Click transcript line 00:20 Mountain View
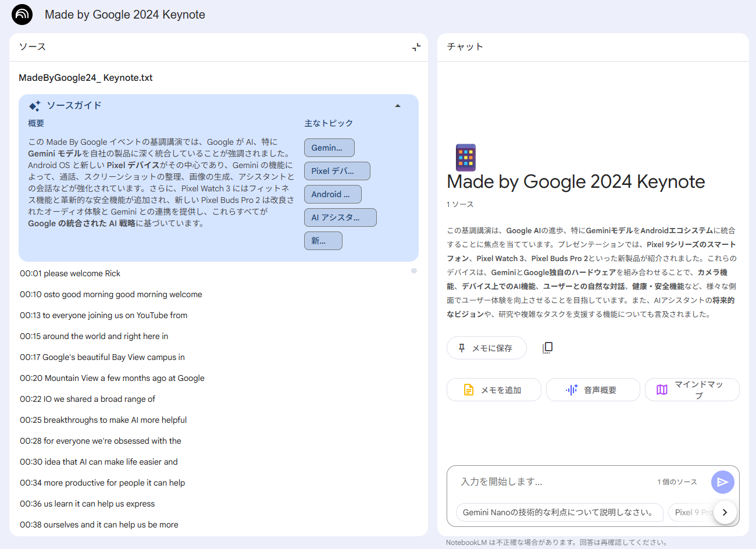The height and width of the screenshot is (549, 756). [112, 378]
